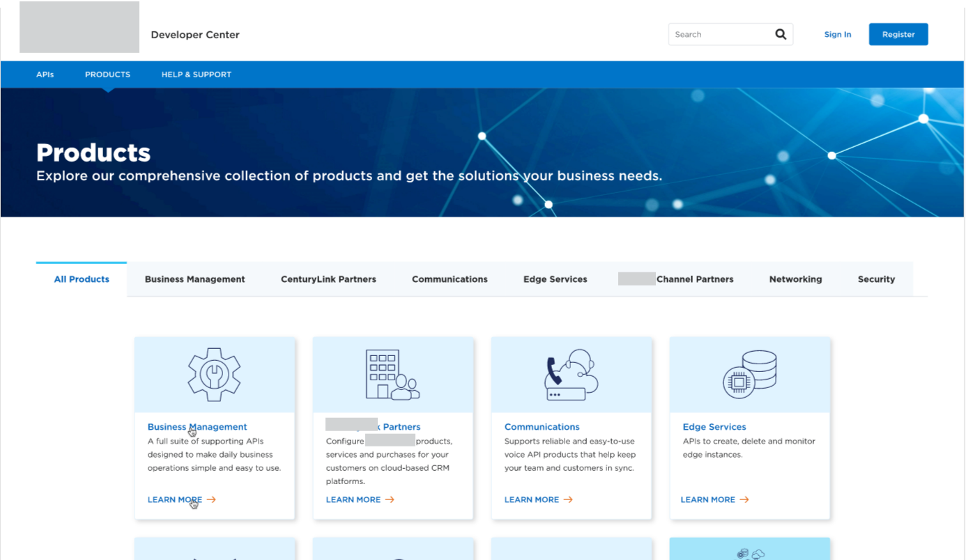The height and width of the screenshot is (560, 966).
Task: Click the Edge Services database chip icon
Action: click(x=749, y=375)
